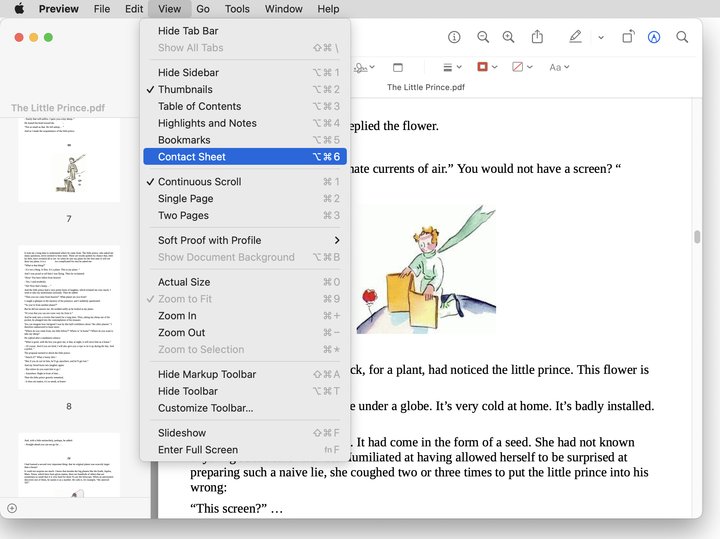Open Customize Toolbar… dialog
The image size is (720, 539).
(245, 408)
